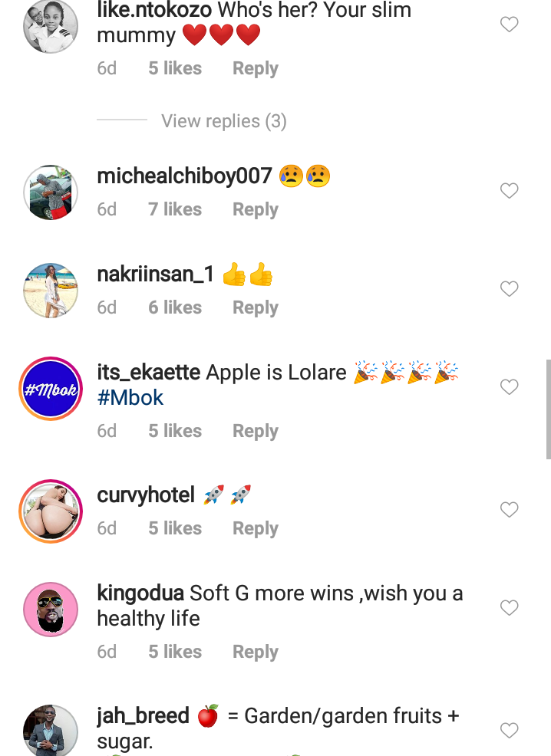Image resolution: width=551 pixels, height=756 pixels.
Task: Click the comments scrollbar handle
Action: coord(548,409)
